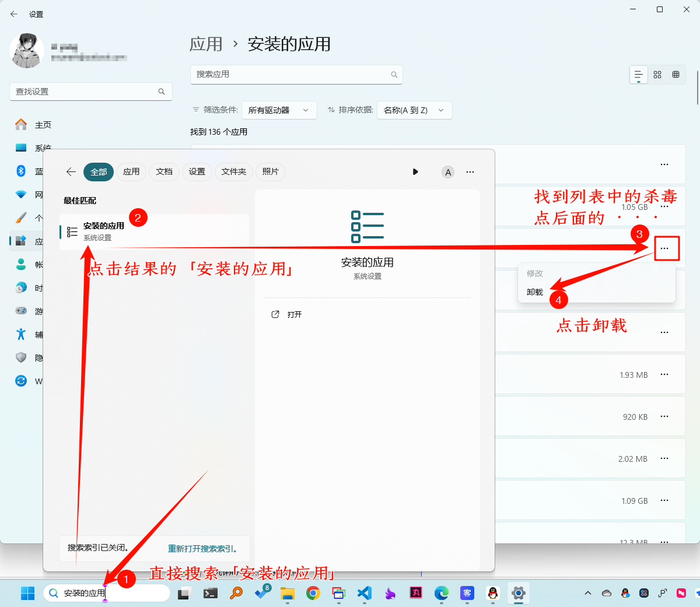Choose 卸载 from the context menu
700x607 pixels.
[x=535, y=292]
